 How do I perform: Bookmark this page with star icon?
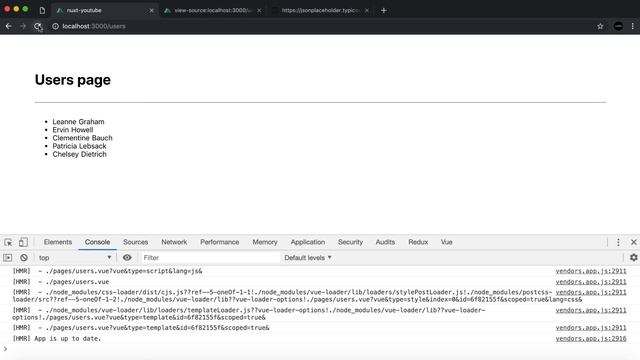[x=600, y=26]
